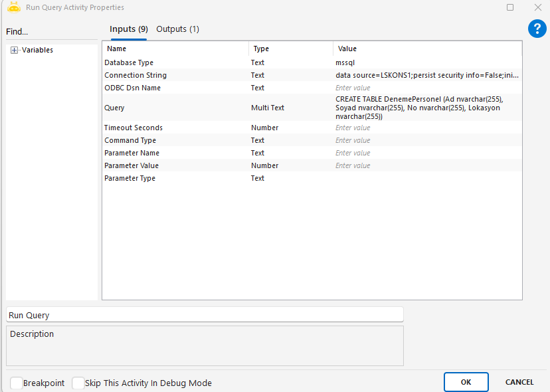Switch to the Outputs (1) tab
The width and height of the screenshot is (550, 392).
pos(177,29)
